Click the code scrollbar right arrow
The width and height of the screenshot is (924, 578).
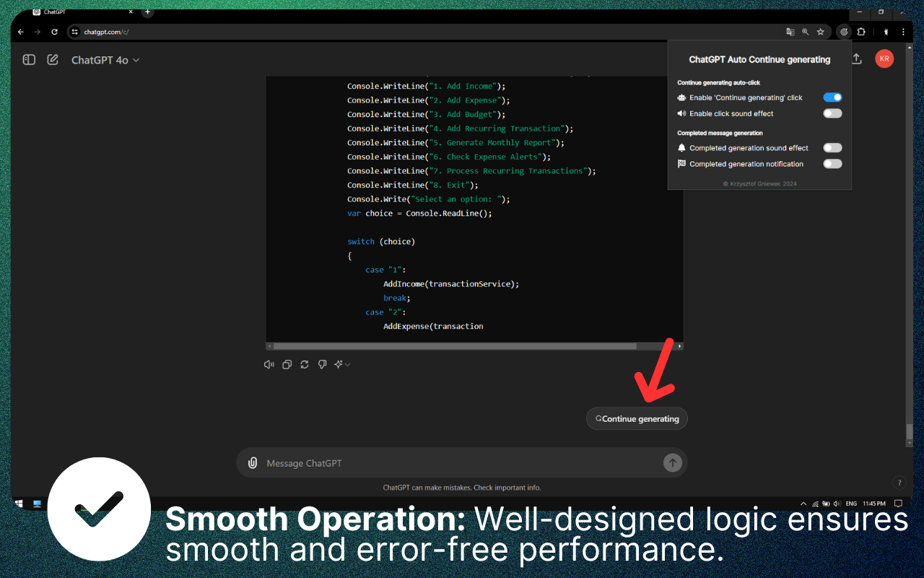[679, 346]
